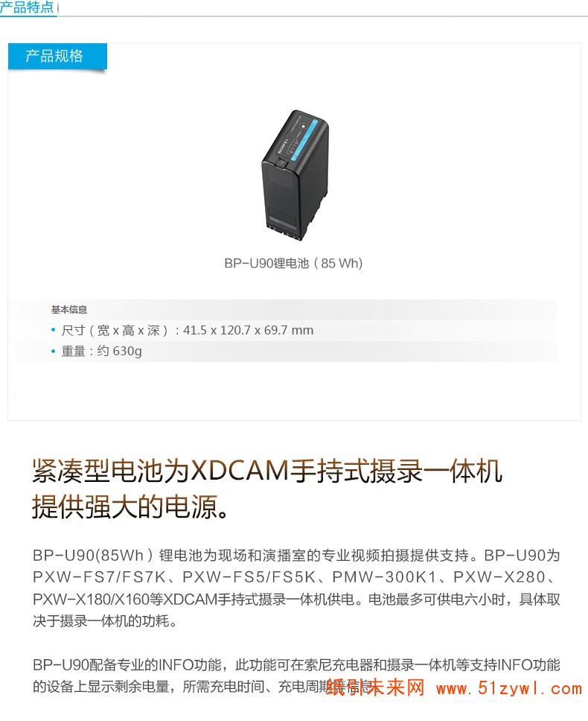Screen dimensions: 588x721
Task: Click the blue bullet beside 重量
Action: (x=54, y=351)
